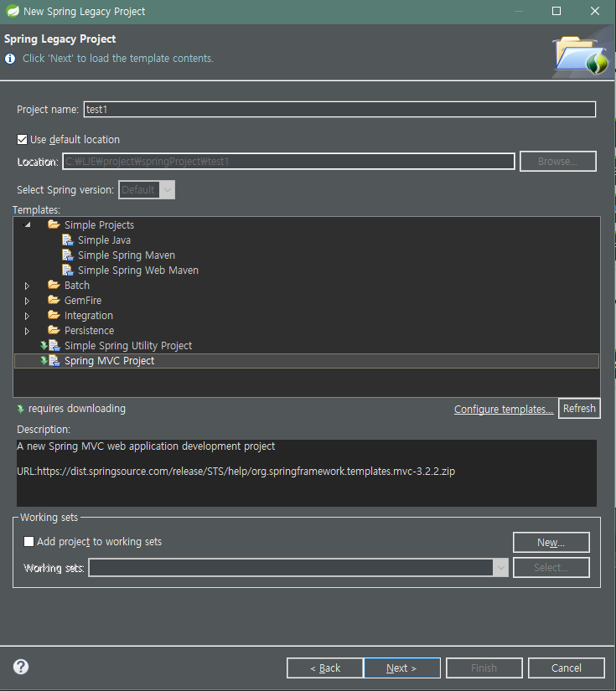This screenshot has width=616, height=691.
Task: Click the Integration folder icon
Action: tap(54, 315)
